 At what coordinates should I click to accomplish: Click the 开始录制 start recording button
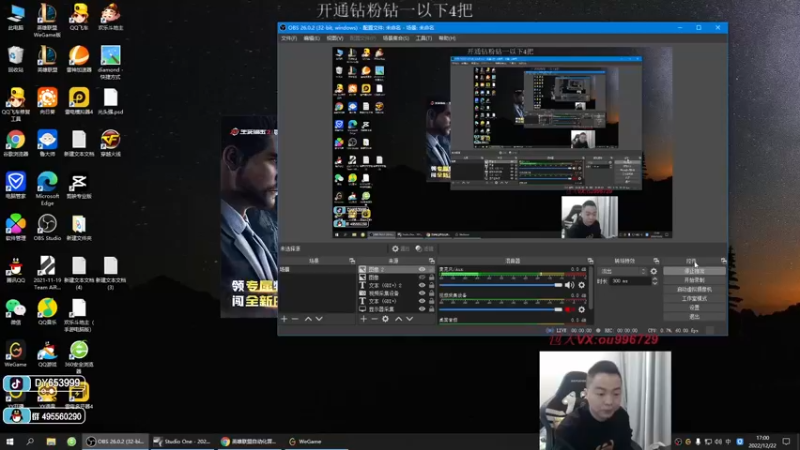[x=694, y=280]
